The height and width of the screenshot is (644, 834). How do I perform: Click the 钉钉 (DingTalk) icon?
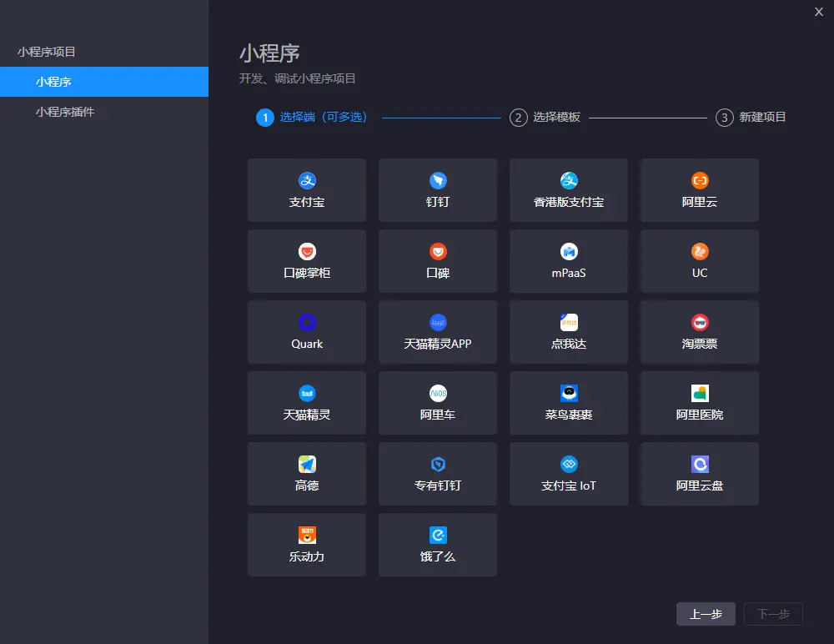click(437, 189)
